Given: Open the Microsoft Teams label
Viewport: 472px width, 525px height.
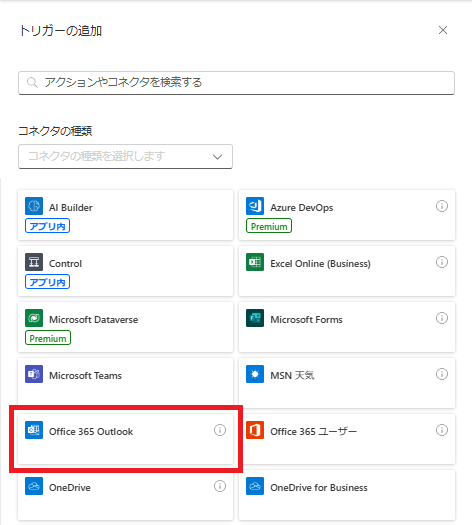Looking at the screenshot, I should click(85, 375).
